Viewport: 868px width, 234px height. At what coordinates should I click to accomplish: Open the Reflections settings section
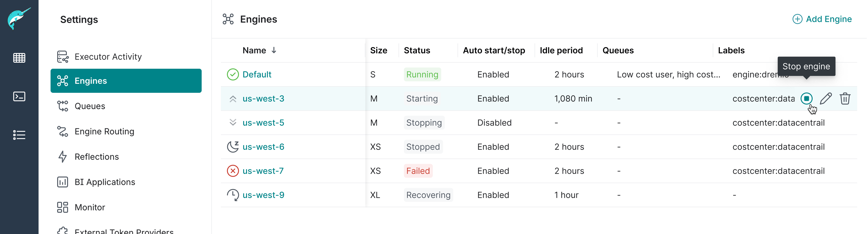pyautogui.click(x=97, y=157)
